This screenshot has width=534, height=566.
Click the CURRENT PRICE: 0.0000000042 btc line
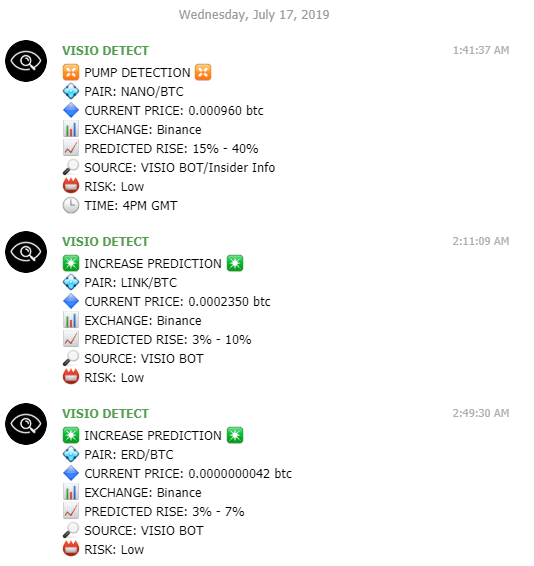188,474
